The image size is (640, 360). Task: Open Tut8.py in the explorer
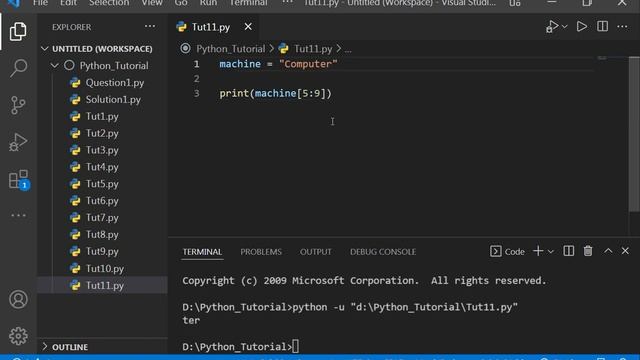(102, 235)
